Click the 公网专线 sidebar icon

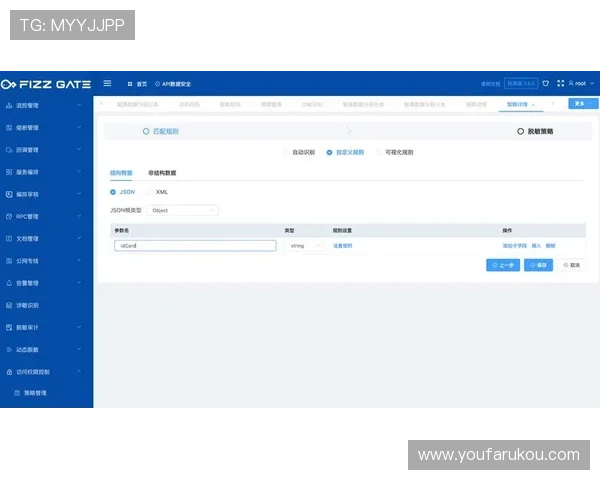(9, 261)
